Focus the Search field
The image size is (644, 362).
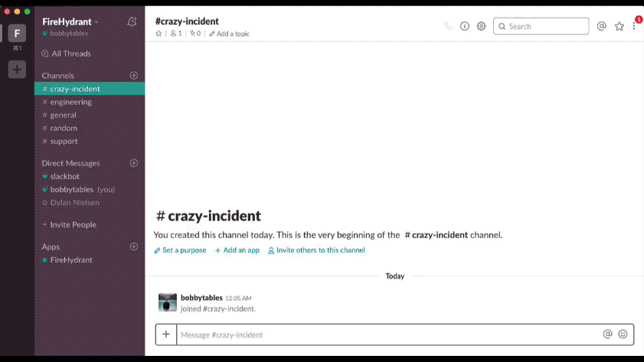click(x=541, y=26)
